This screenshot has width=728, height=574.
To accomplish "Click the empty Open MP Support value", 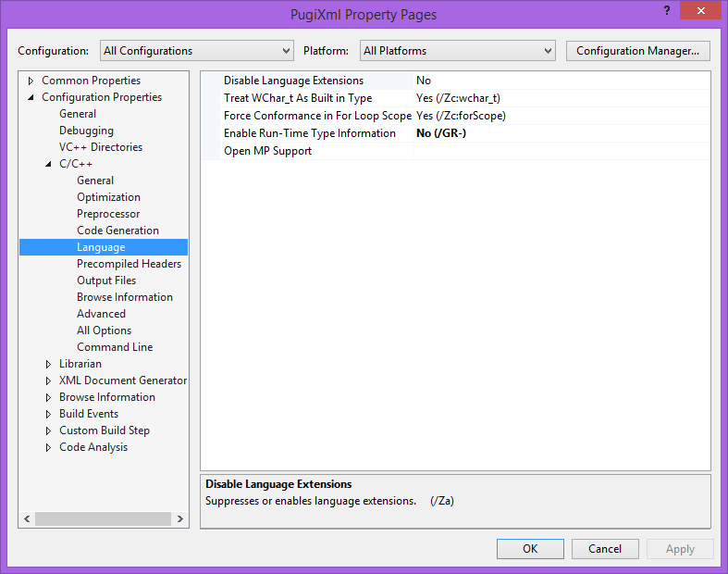I will [561, 151].
